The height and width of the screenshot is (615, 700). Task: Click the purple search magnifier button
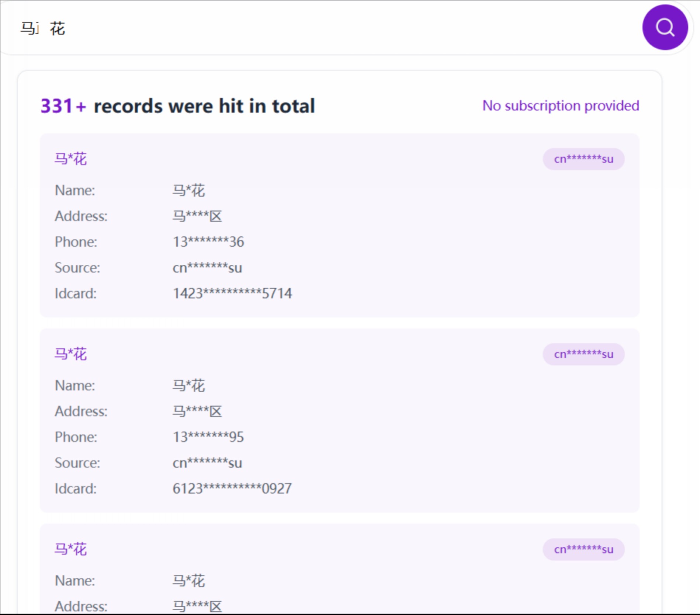(665, 27)
